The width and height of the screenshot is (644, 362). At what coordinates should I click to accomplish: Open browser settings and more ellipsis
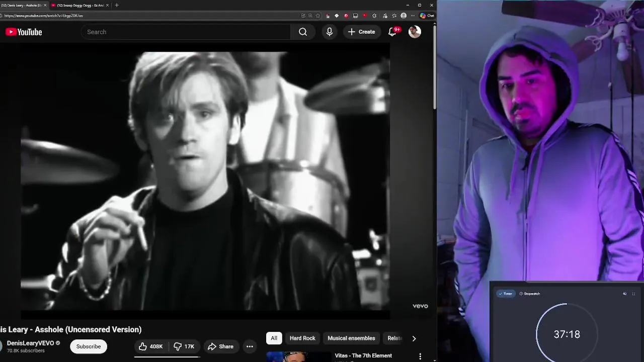coord(413,16)
